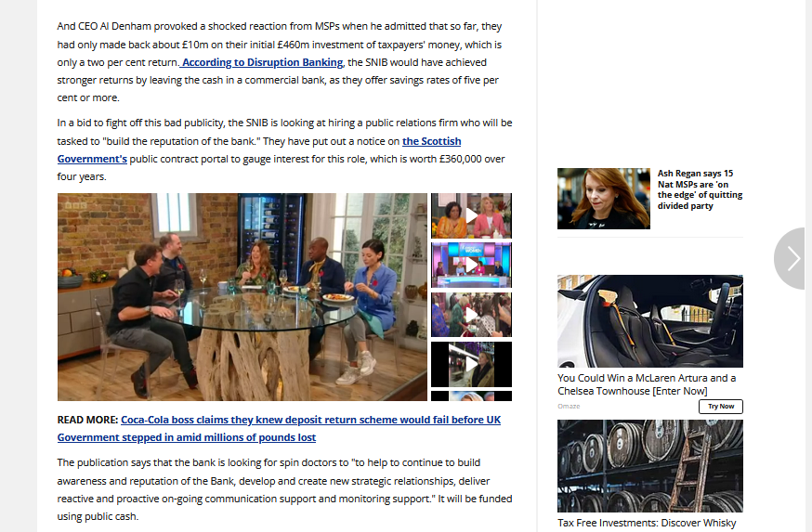The height and width of the screenshot is (532, 812).
Task: Open the McLaren Artura car ad image
Action: pyautogui.click(x=650, y=321)
